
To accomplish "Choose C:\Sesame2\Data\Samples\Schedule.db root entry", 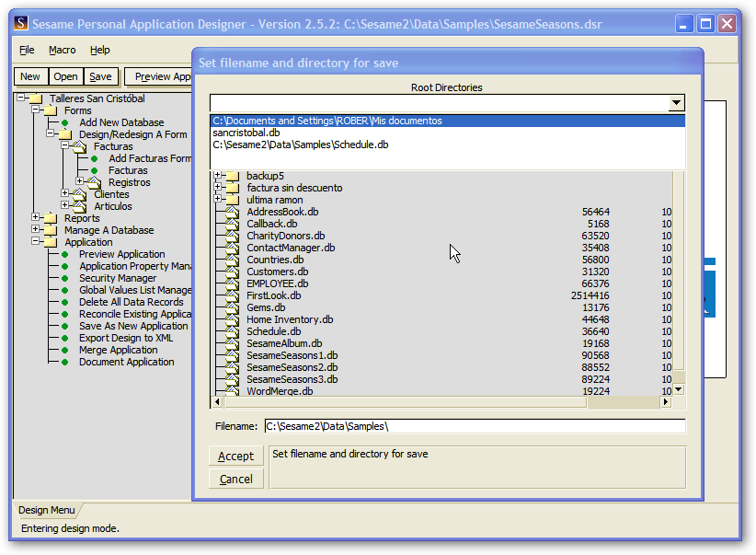I will tap(447, 145).
